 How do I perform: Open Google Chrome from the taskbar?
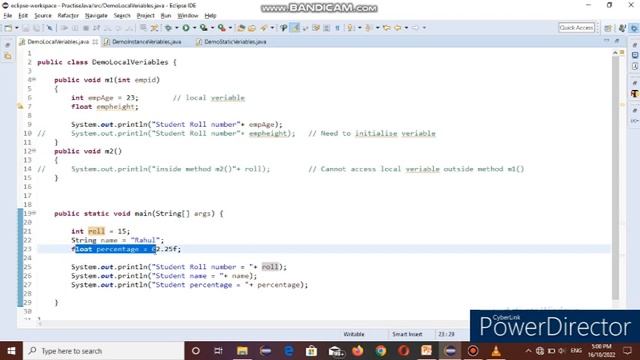pyautogui.click(x=381, y=351)
